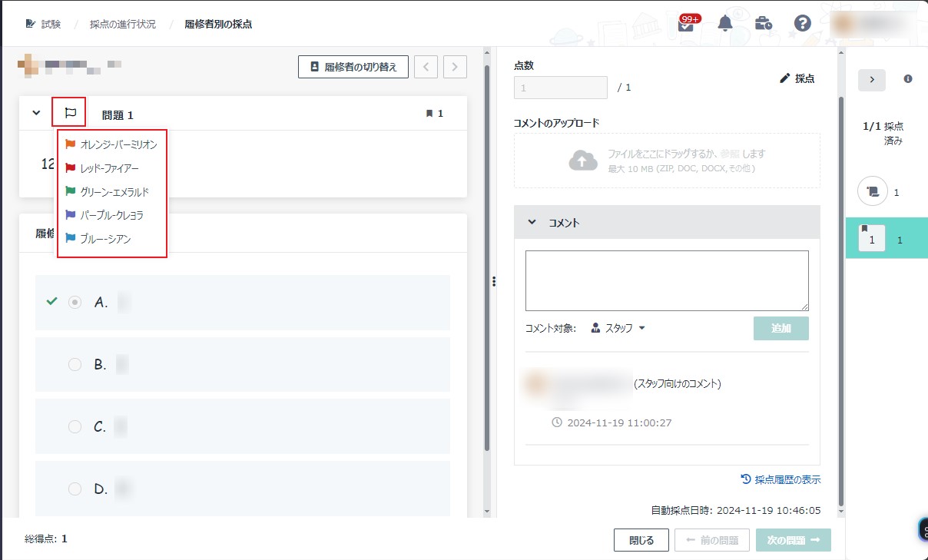The height and width of the screenshot is (560, 928).
Task: Open the 採点履歴の表示 link
Action: coord(781,479)
